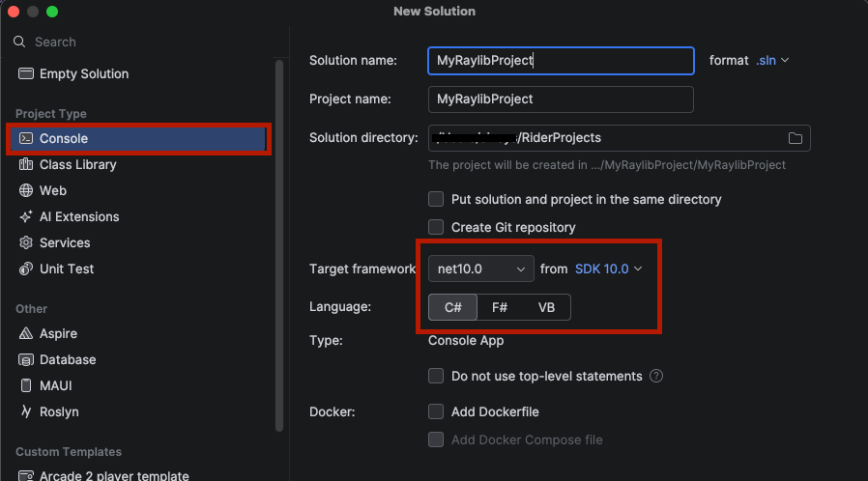Image resolution: width=868 pixels, height=481 pixels.
Task: Select the Empty Solution template icon
Action: click(x=25, y=74)
